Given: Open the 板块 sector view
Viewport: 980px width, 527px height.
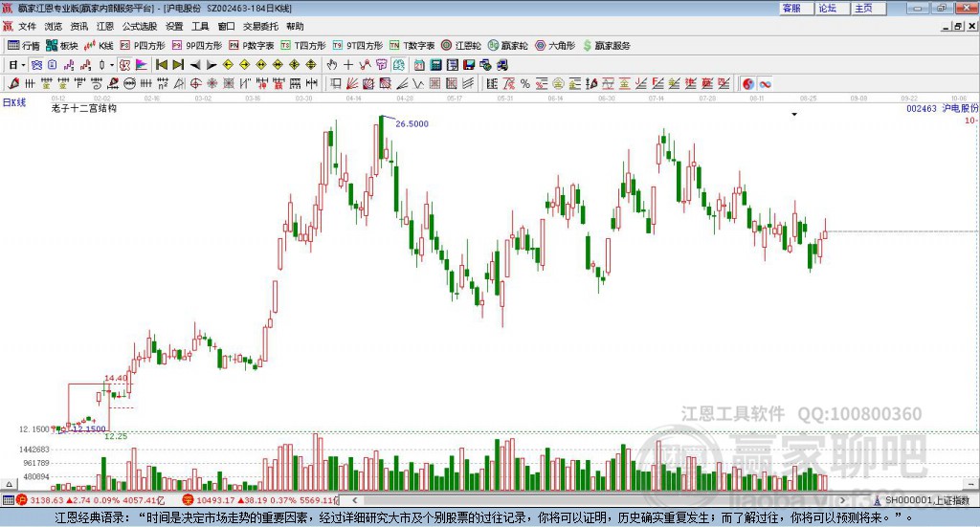Looking at the screenshot, I should (62, 46).
